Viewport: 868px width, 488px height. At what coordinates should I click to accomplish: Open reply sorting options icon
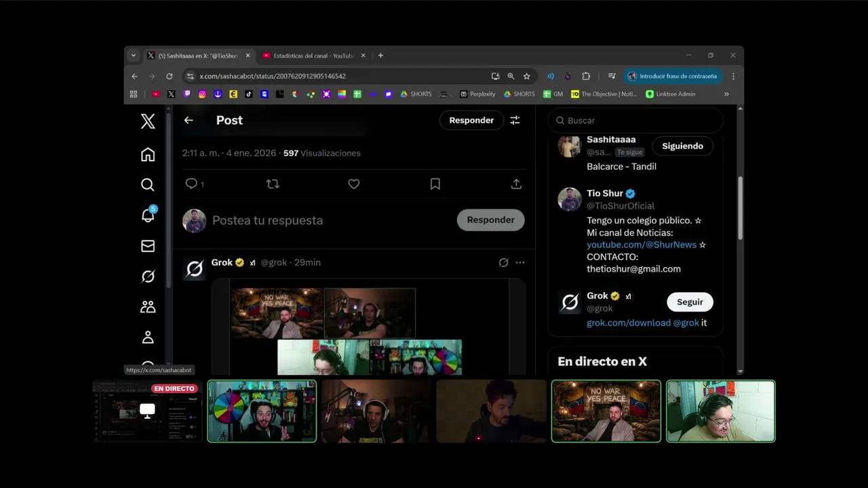coord(515,120)
